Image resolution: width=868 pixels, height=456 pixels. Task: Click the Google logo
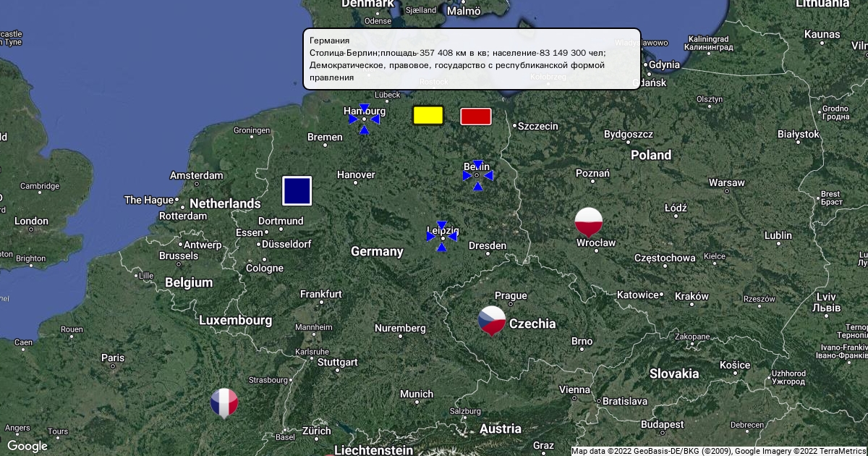[27, 446]
